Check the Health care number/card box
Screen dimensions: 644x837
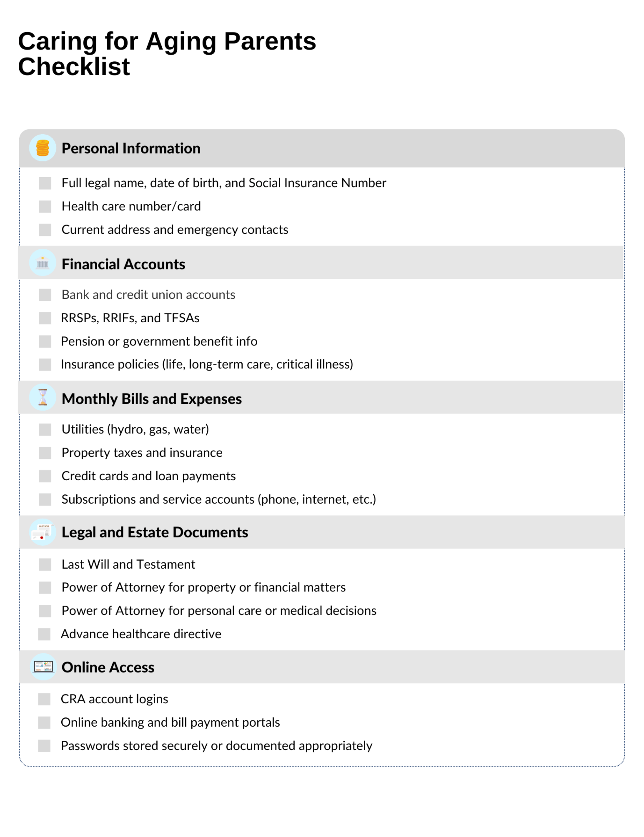click(45, 207)
